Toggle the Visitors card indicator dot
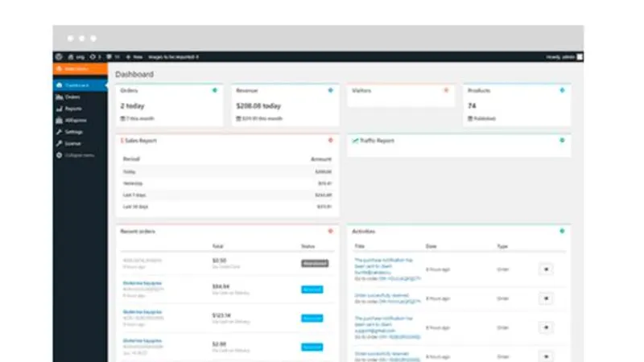 pos(446,90)
